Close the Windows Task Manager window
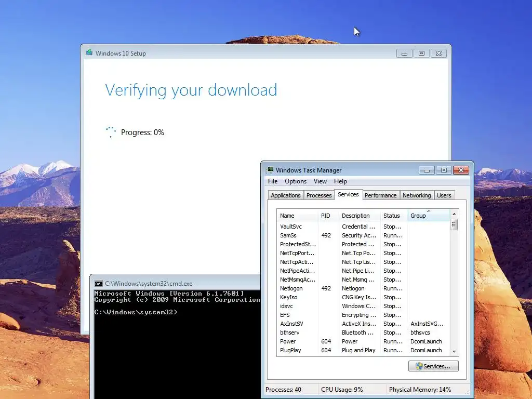The width and height of the screenshot is (532, 399). (461, 170)
